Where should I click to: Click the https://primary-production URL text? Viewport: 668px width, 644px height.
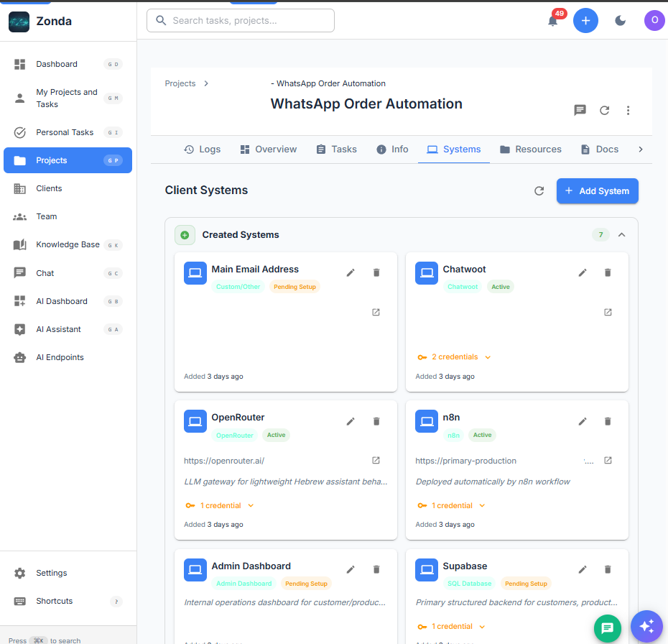click(465, 461)
